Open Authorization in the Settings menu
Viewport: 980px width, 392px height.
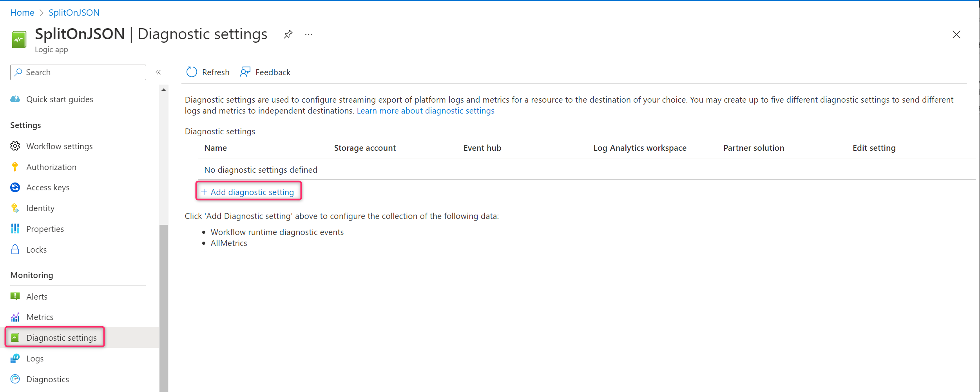[51, 167]
